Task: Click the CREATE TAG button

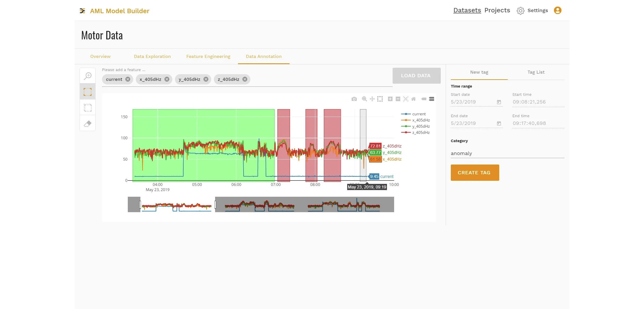Action: click(474, 173)
